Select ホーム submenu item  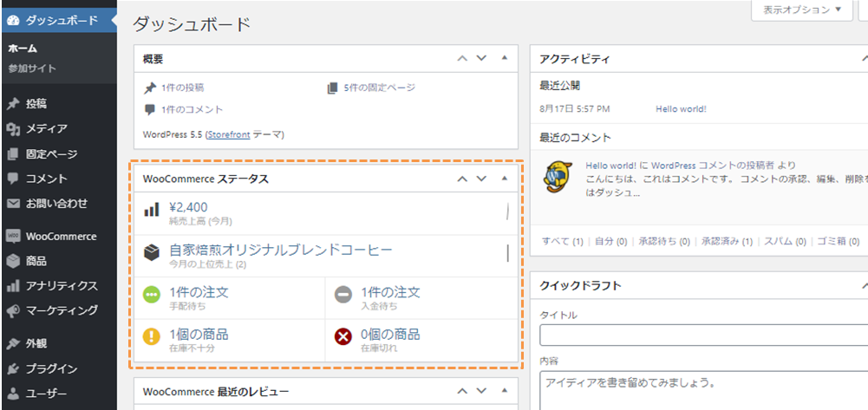pos(23,49)
